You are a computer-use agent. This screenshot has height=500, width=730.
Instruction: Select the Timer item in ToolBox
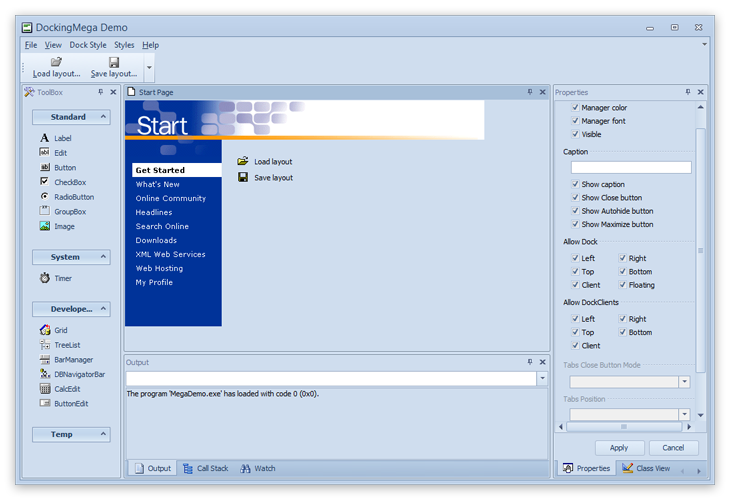[x=45, y=279]
